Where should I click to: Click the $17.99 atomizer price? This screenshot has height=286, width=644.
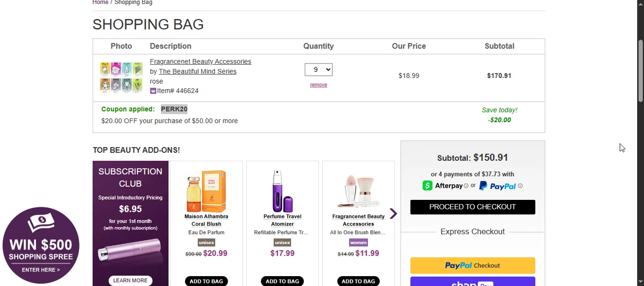tap(283, 253)
